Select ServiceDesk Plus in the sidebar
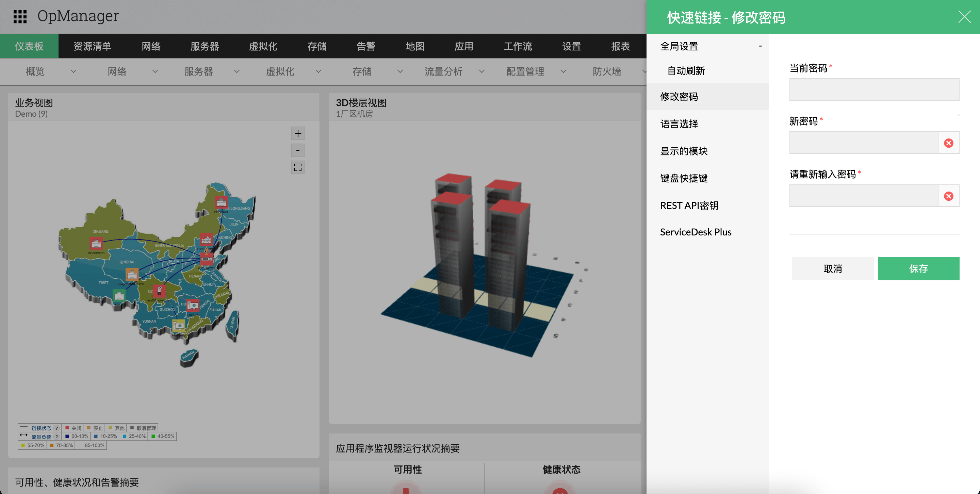This screenshot has width=980, height=494. [696, 232]
